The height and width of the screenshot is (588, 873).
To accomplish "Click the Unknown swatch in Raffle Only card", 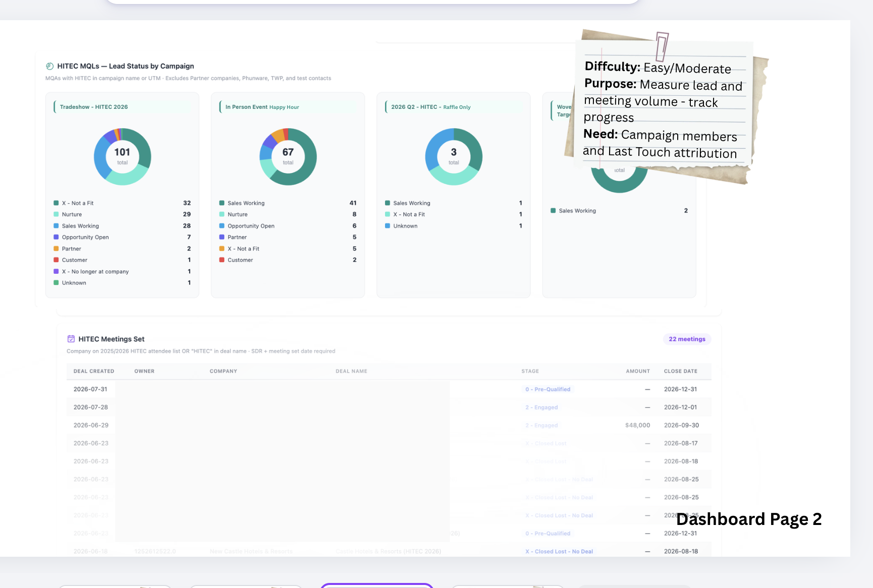I will pos(388,226).
